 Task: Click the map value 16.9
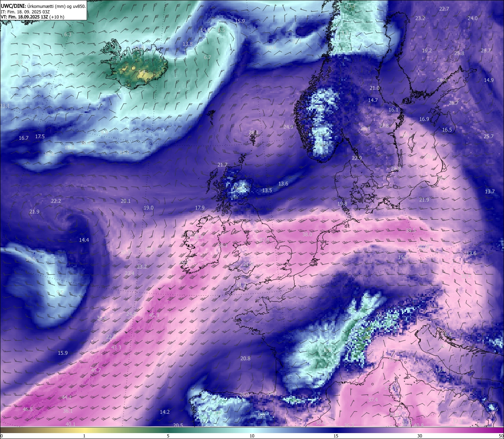tap(424, 119)
